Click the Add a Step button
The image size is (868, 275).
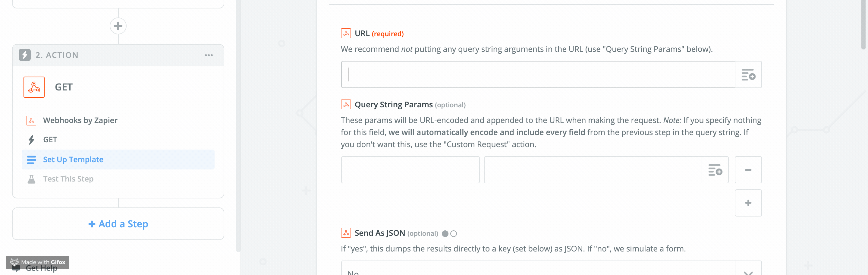click(x=118, y=224)
